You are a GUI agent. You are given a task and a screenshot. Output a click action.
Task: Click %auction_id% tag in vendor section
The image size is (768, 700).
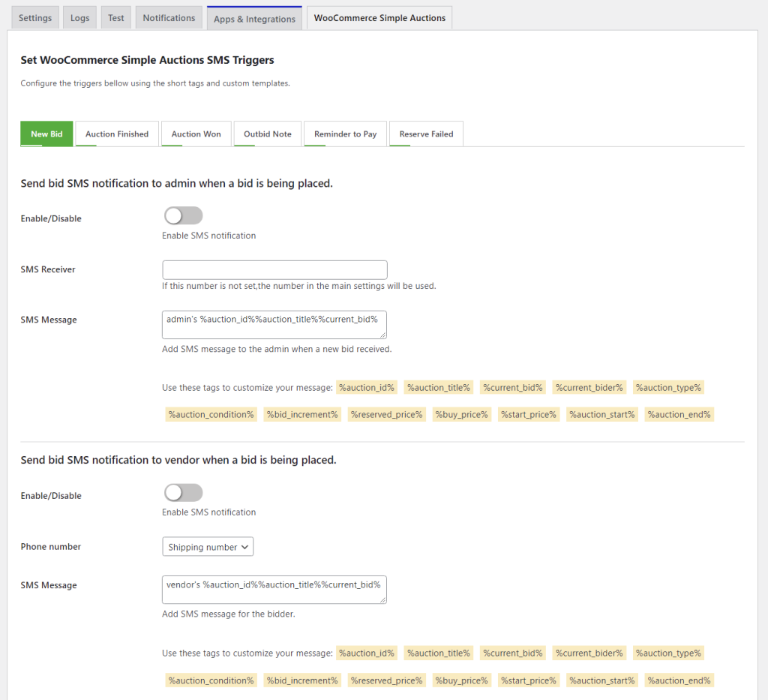tap(366, 653)
